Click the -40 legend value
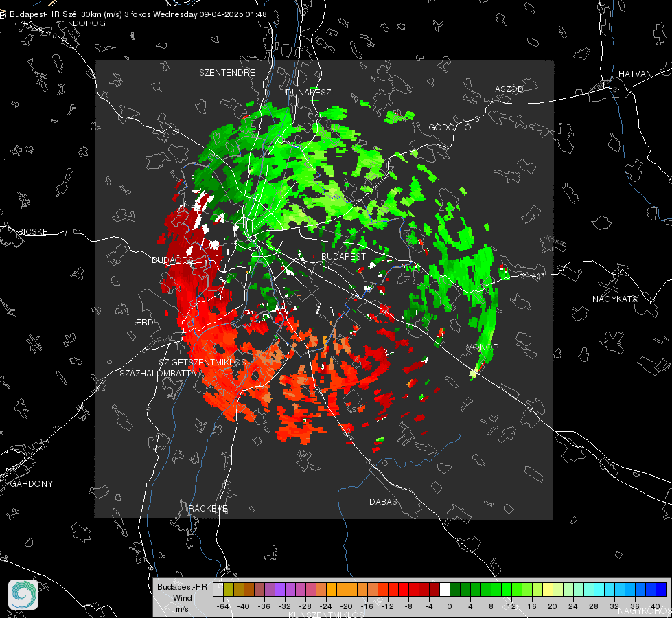This screenshot has width=672, height=618. [244, 606]
